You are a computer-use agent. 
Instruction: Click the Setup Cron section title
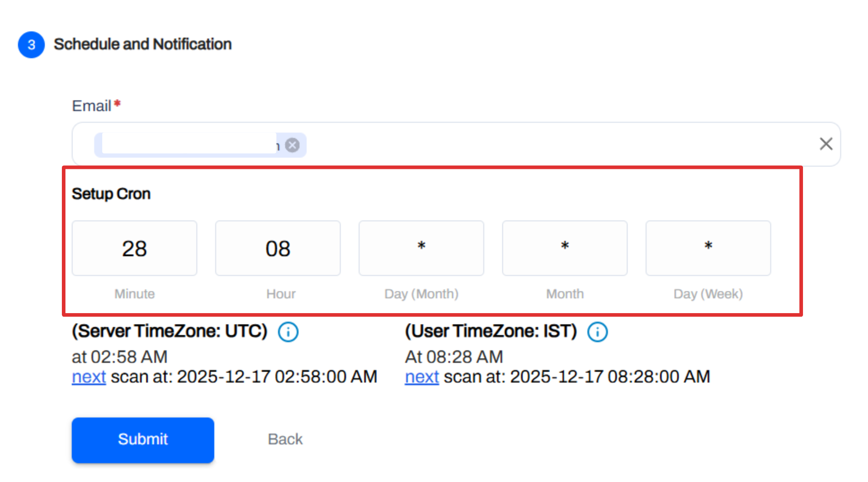click(x=111, y=194)
